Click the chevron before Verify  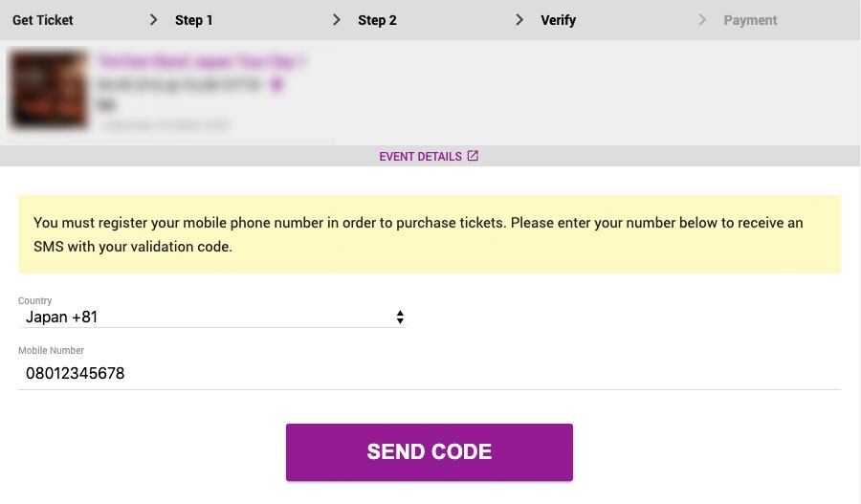click(519, 20)
